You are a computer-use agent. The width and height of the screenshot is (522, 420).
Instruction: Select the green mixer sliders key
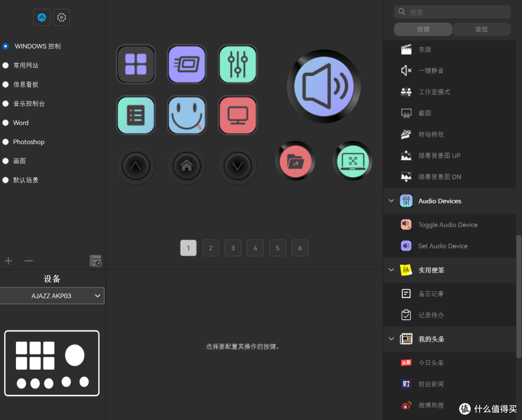[238, 64]
